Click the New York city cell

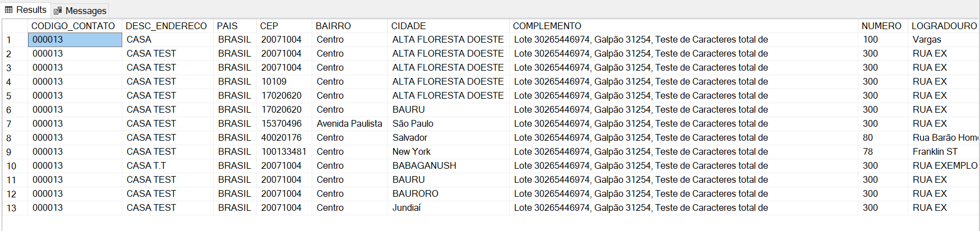(x=412, y=151)
